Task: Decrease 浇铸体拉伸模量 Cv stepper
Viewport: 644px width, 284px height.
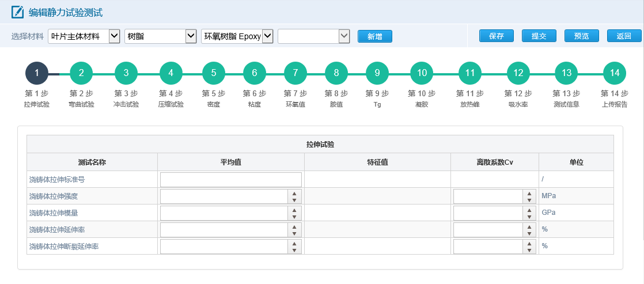Action: [529, 217]
